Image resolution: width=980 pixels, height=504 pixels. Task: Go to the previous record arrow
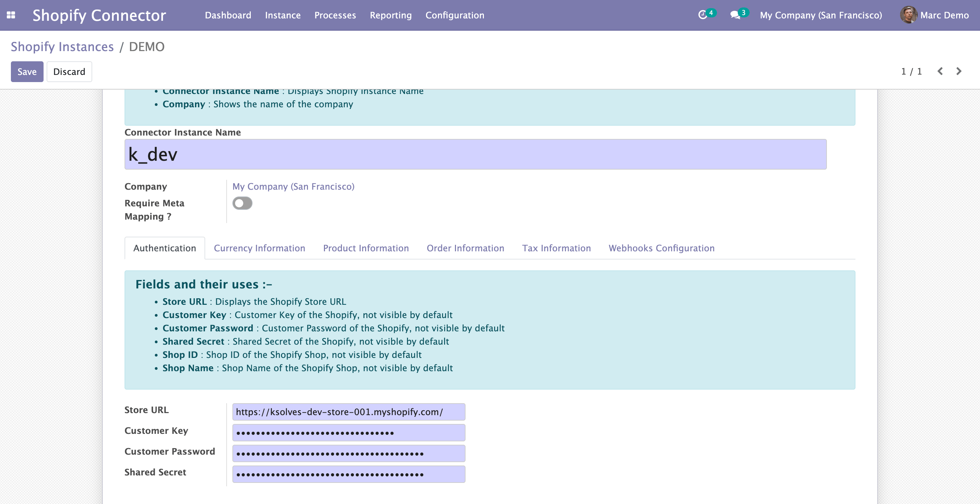pos(940,71)
